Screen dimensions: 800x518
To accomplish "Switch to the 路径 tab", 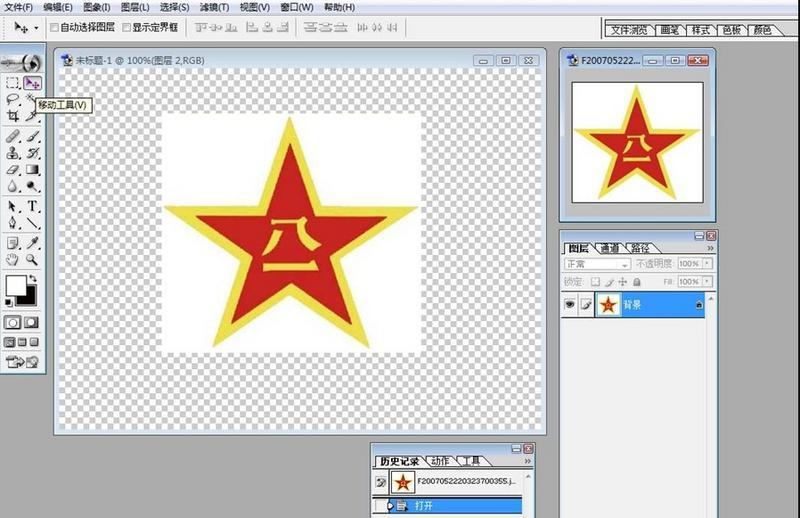I will (641, 248).
